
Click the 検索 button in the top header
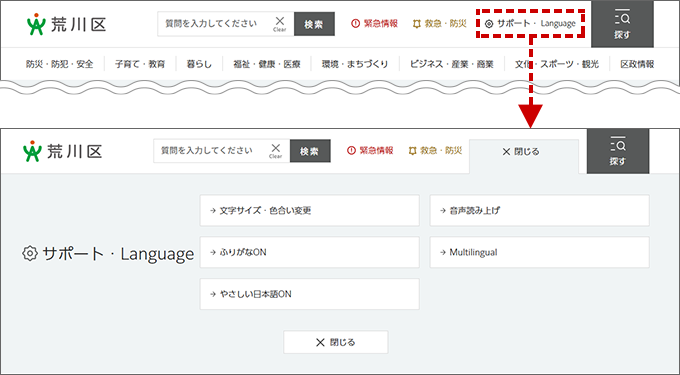[x=314, y=24]
